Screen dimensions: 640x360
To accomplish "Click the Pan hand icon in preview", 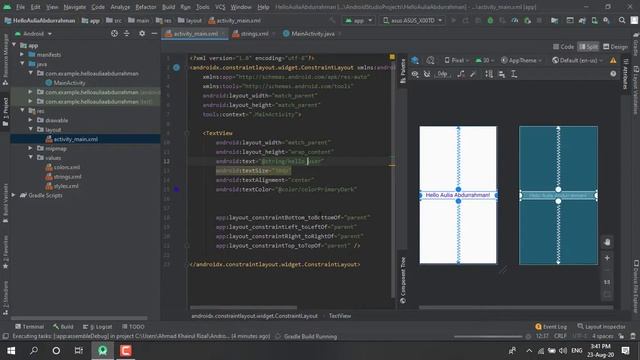I will click(x=607, y=242).
